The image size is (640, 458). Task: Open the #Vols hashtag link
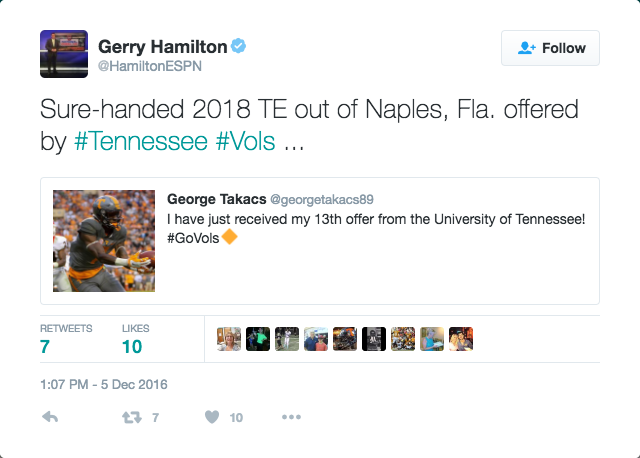(x=245, y=141)
